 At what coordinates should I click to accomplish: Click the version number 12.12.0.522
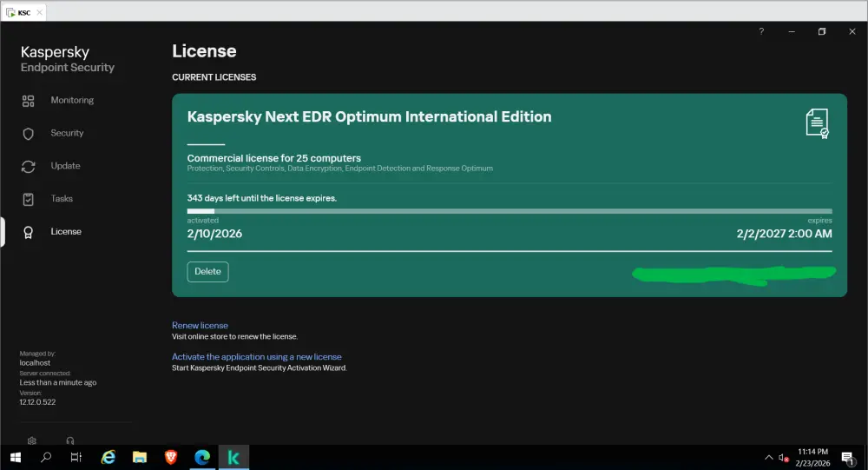click(x=37, y=402)
